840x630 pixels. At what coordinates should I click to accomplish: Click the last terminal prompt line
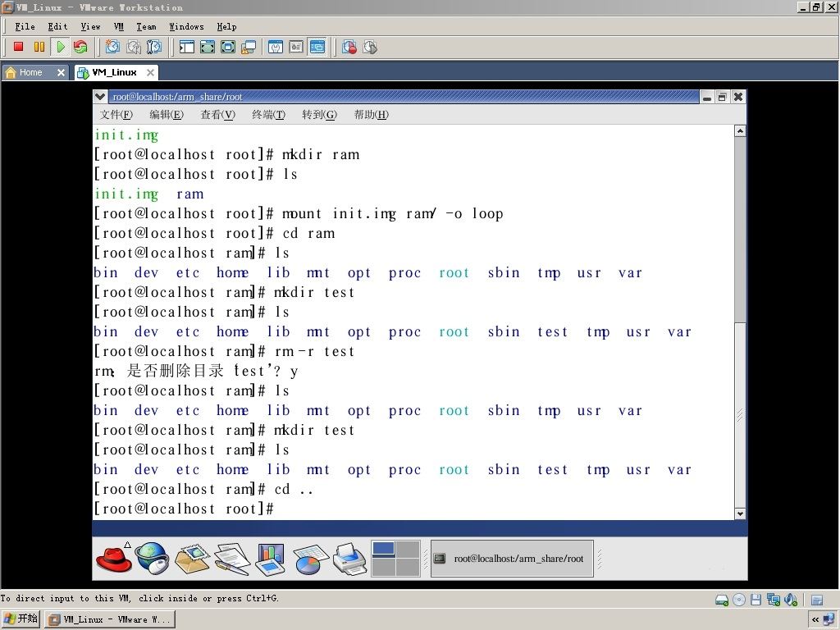pyautogui.click(x=185, y=509)
